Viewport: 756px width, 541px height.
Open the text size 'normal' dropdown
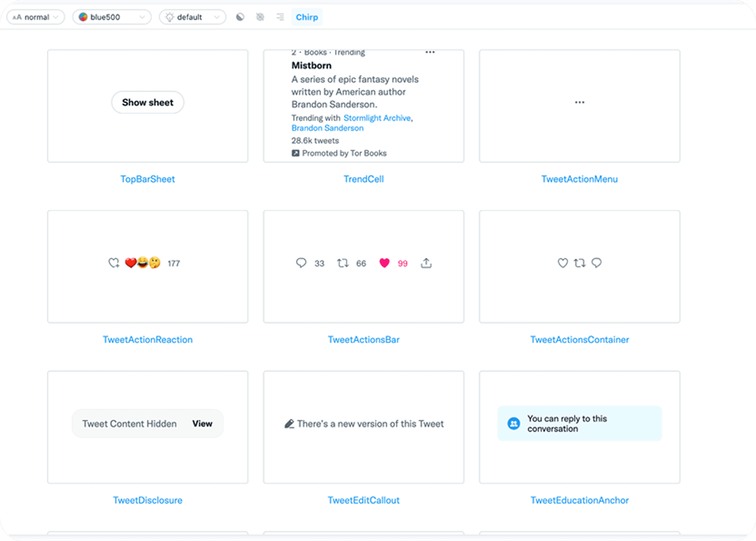35,17
